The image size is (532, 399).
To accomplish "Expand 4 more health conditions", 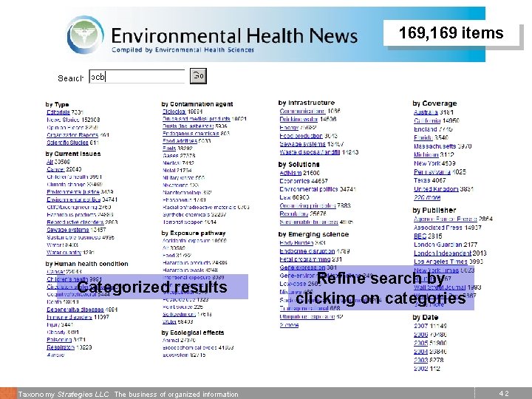I will pos(55,355).
